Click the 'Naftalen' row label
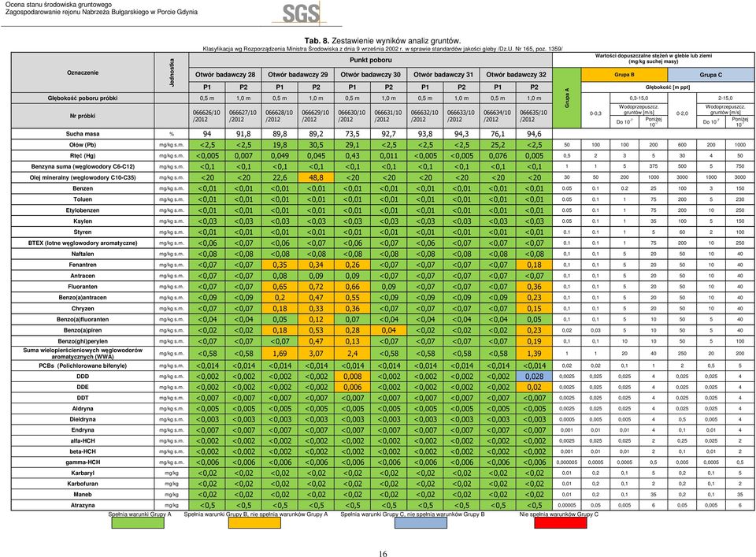The height and width of the screenshot is (557, 756). (83, 254)
